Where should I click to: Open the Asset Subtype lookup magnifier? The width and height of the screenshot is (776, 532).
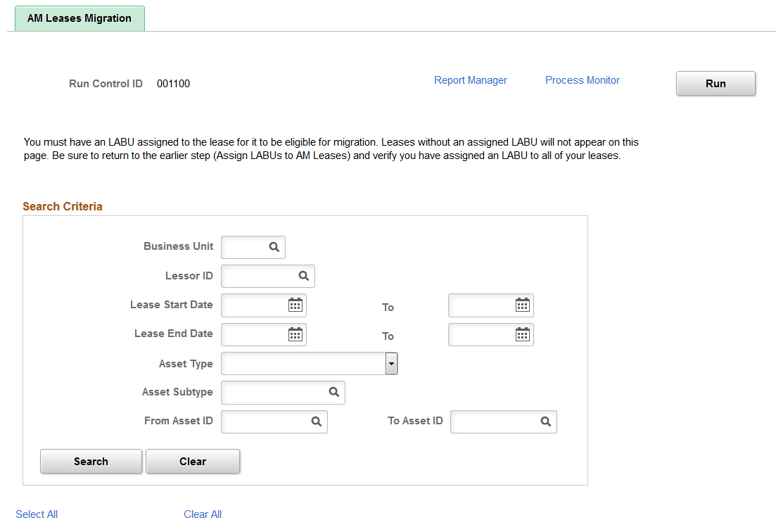tap(334, 392)
